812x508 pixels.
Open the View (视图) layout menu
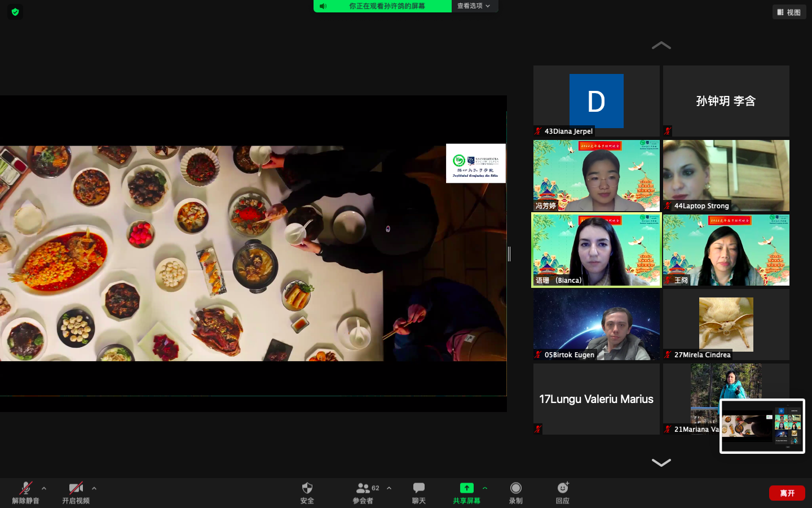[789, 12]
